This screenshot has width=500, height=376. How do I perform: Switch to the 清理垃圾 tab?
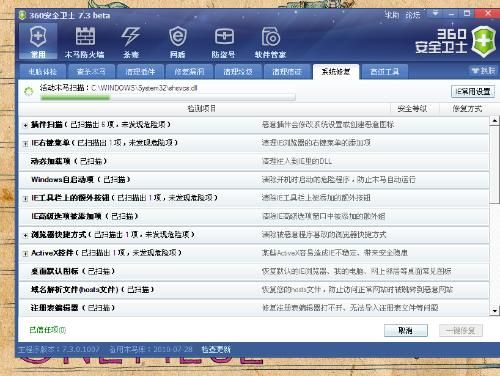(x=238, y=72)
